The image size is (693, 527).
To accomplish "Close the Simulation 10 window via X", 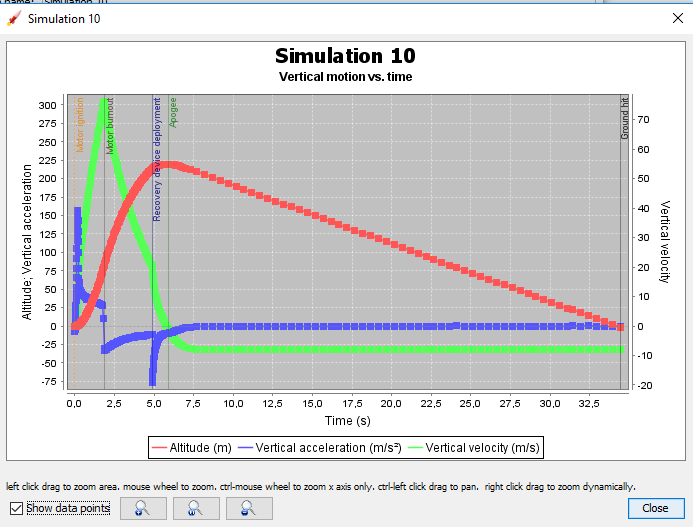I will coord(678,18).
